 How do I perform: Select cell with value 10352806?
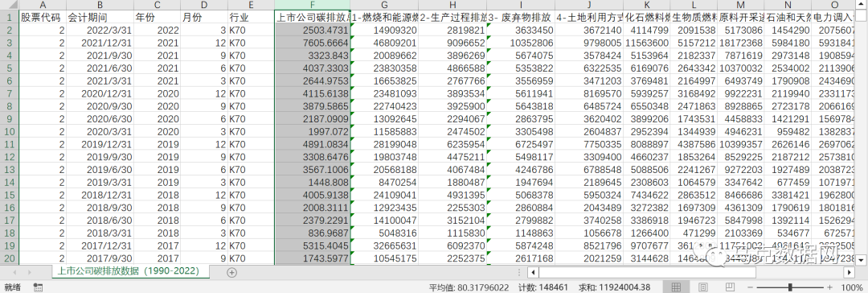521,42
